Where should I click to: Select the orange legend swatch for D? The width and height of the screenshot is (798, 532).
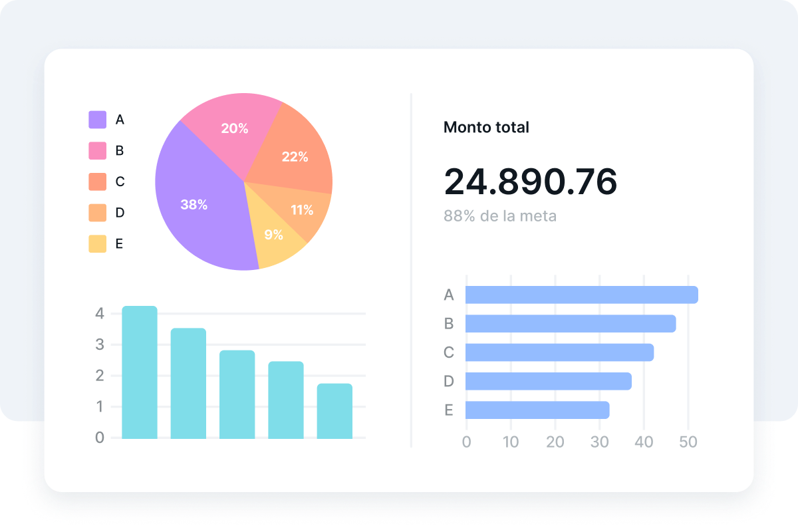pyautogui.click(x=98, y=213)
